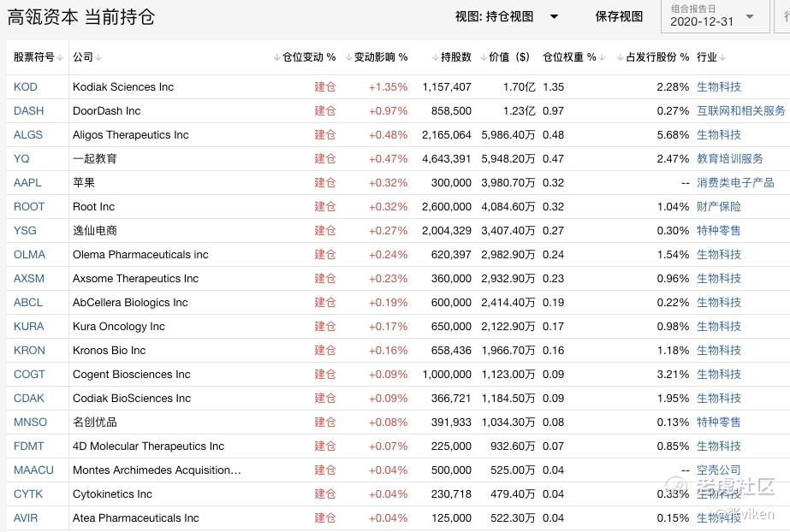Image resolution: width=790 pixels, height=532 pixels.
Task: Open the AXSM ticker link
Action: tap(29, 278)
